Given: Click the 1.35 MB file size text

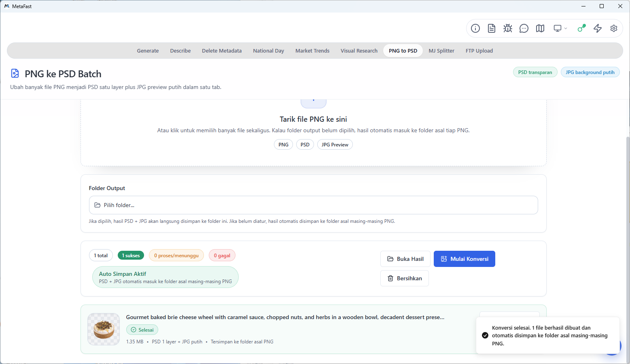Looking at the screenshot, I should (135, 342).
